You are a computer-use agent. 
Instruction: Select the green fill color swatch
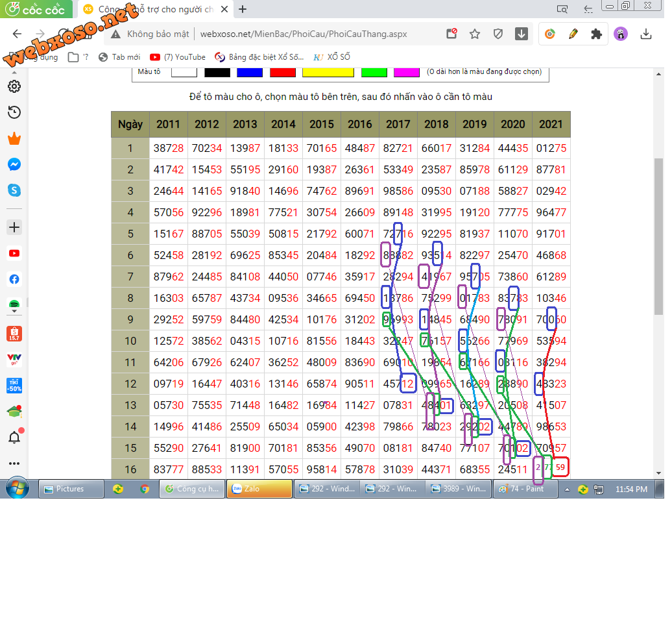[374, 72]
